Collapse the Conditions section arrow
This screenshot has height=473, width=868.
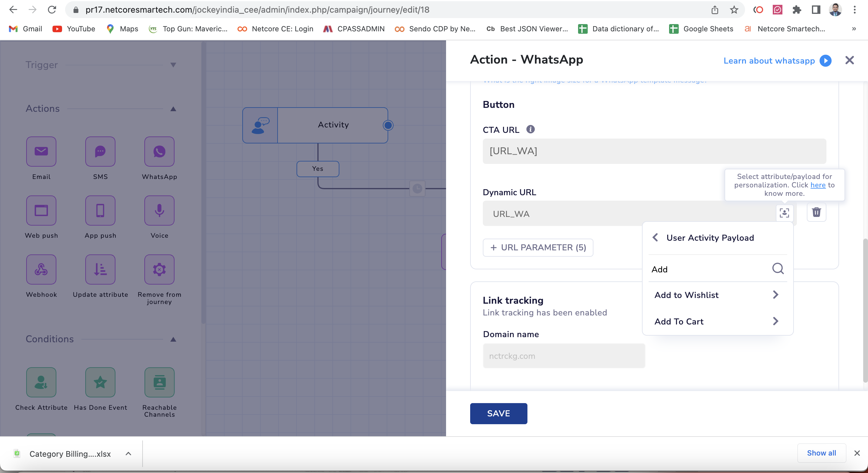[x=173, y=339]
